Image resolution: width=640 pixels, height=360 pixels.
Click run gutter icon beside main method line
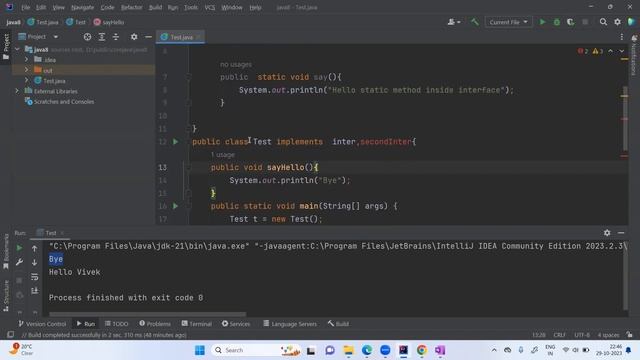coord(176,206)
